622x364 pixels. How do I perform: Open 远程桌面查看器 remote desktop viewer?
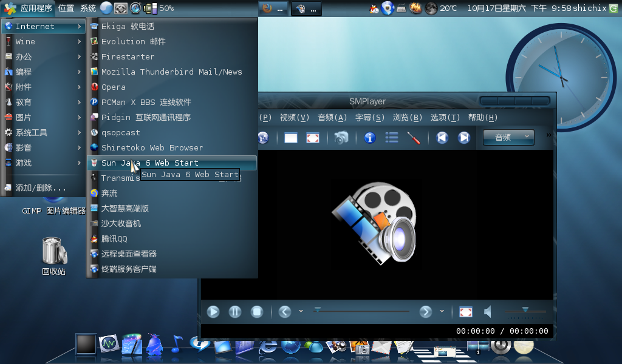coord(172,254)
